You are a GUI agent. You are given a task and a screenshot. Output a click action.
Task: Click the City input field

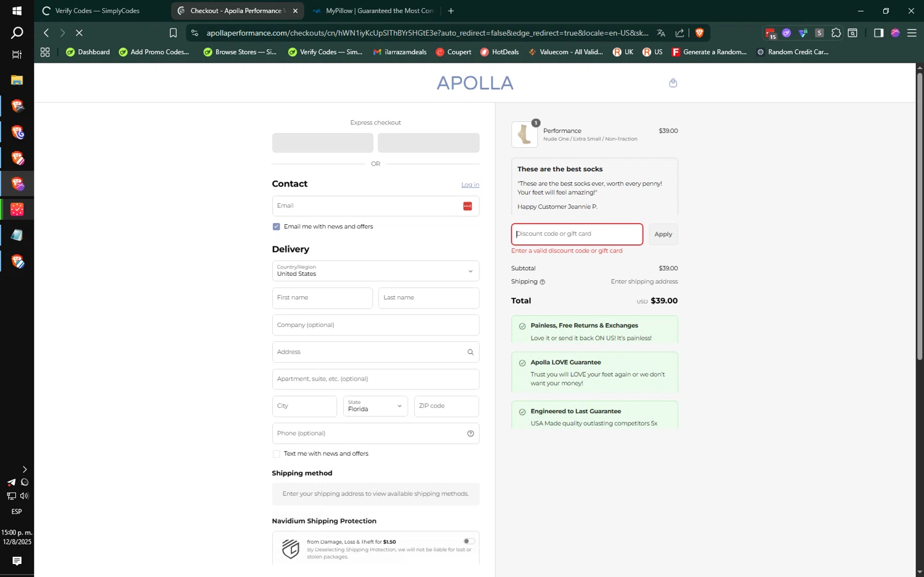tap(304, 406)
